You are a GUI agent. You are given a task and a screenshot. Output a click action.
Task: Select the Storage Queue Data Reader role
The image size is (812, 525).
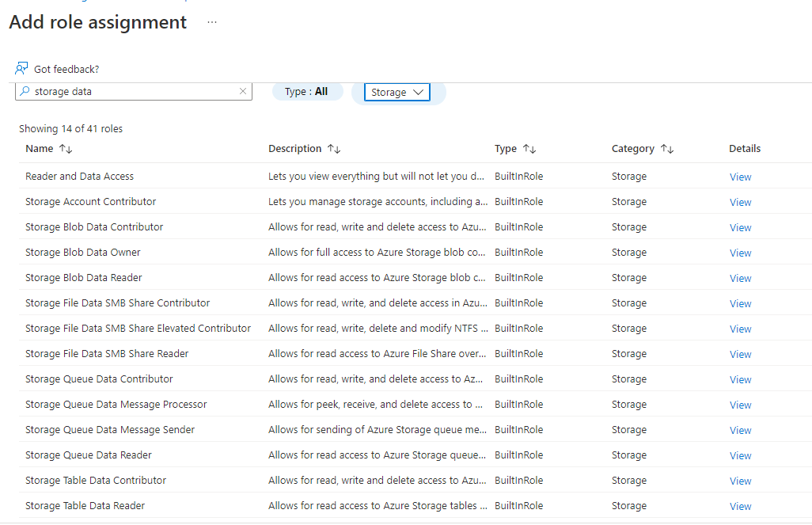coord(89,455)
